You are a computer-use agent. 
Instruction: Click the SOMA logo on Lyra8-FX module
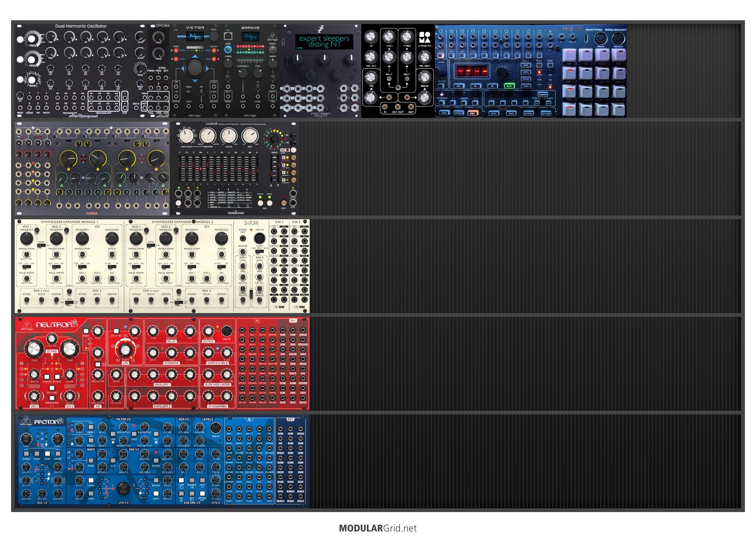click(x=425, y=37)
